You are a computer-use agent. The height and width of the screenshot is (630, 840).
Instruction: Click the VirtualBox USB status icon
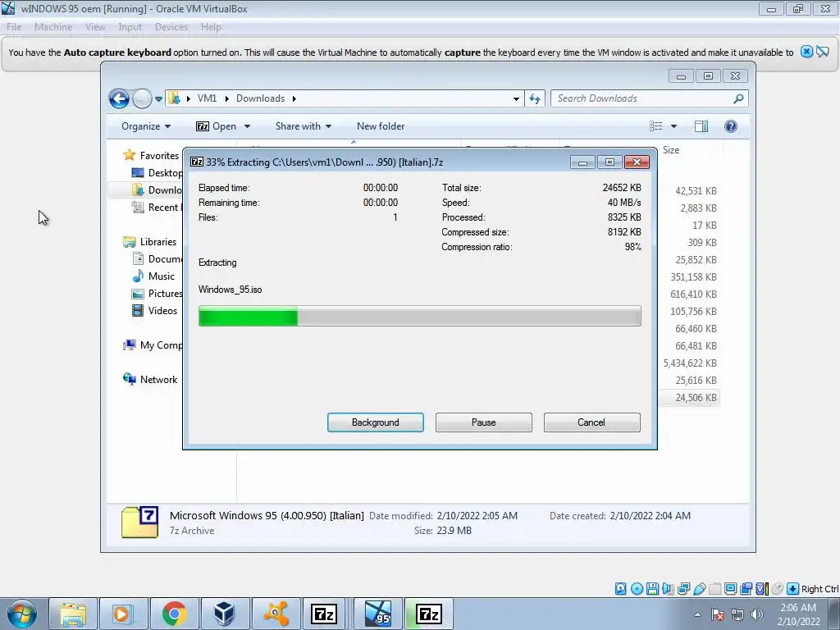pyautogui.click(x=699, y=589)
